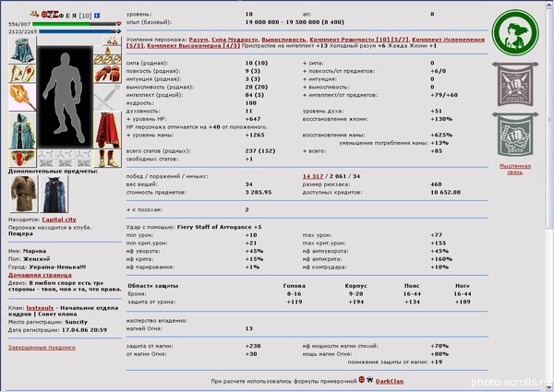Click the восстановление маны value +625%
Viewport: 554px width, 392px height.
(x=441, y=135)
